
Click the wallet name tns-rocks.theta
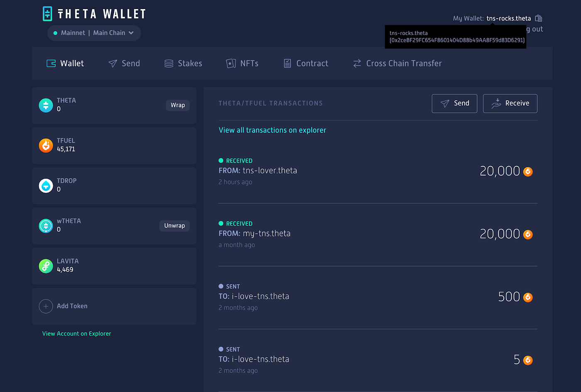tap(508, 18)
